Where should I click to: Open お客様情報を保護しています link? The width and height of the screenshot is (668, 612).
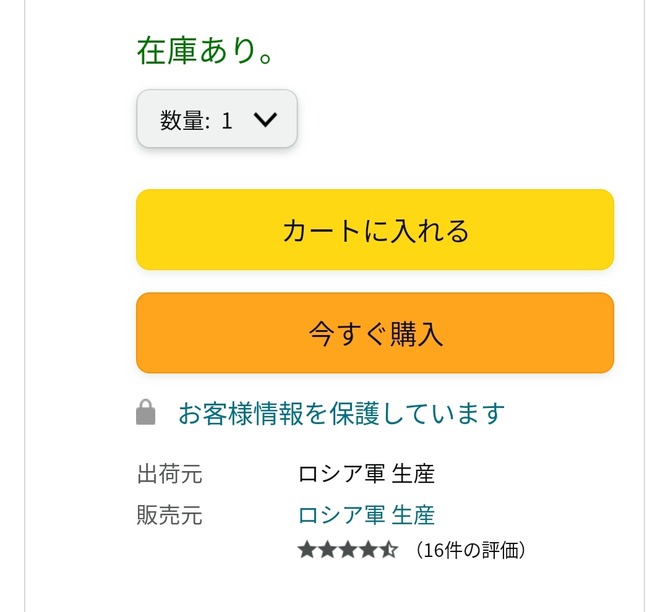[342, 413]
